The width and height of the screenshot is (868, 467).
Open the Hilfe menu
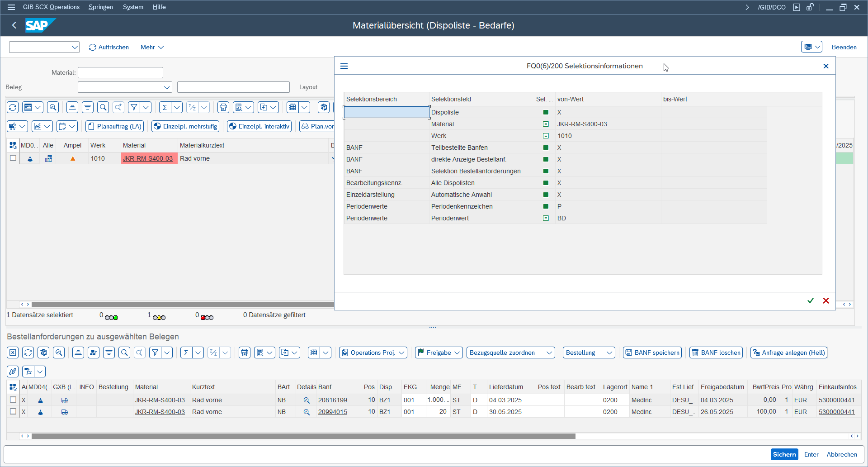tap(159, 7)
